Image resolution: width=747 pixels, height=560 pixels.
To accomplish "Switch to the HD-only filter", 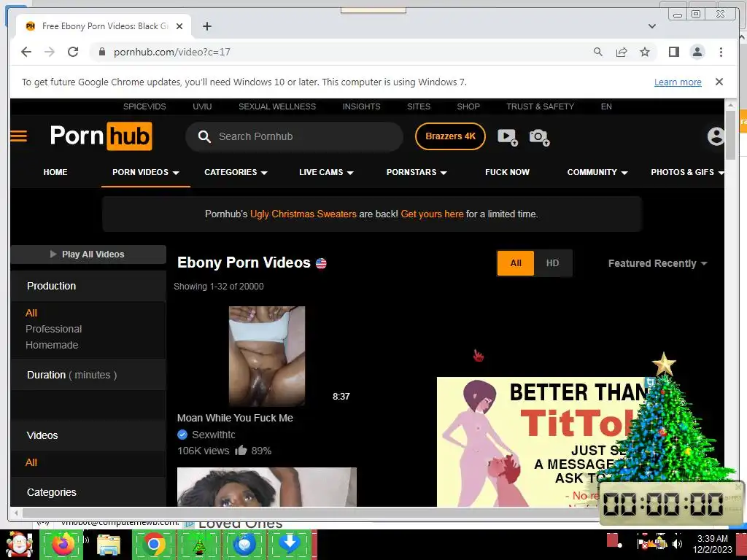I will pyautogui.click(x=553, y=262).
